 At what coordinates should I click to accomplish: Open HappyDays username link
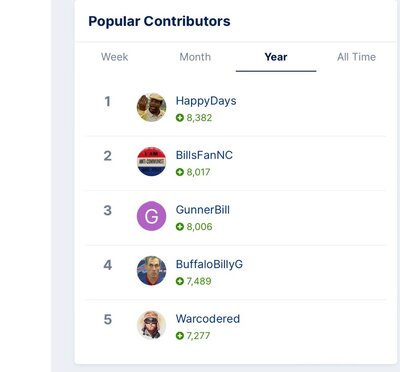[206, 101]
